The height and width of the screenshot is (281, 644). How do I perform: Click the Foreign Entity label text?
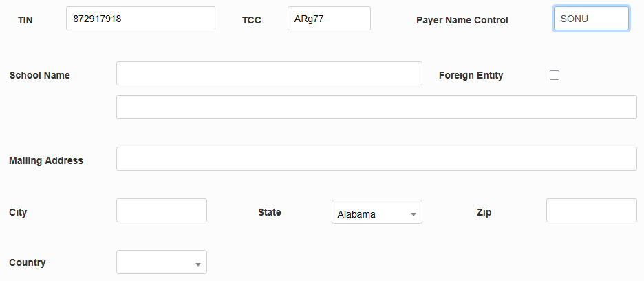tap(471, 75)
